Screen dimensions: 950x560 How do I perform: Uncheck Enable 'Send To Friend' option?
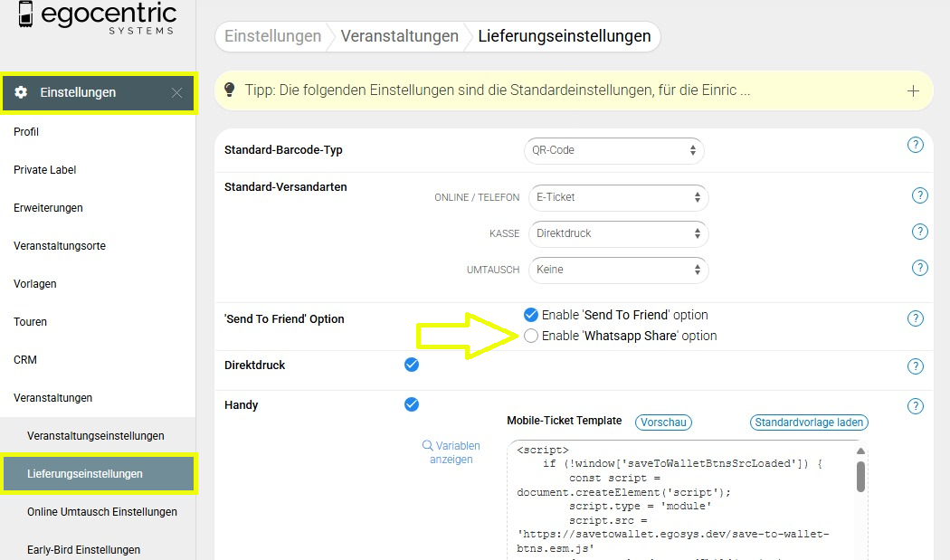(531, 315)
